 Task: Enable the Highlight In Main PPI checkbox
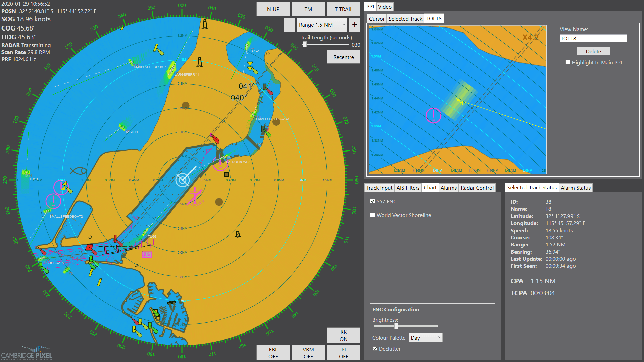[x=567, y=62]
